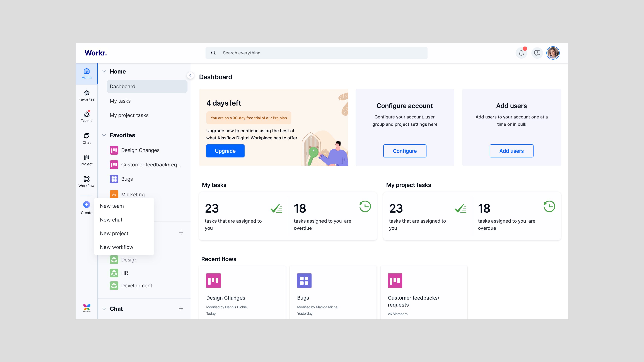
Task: Click the 18 overdue count in My project tasks
Action: coord(484,208)
